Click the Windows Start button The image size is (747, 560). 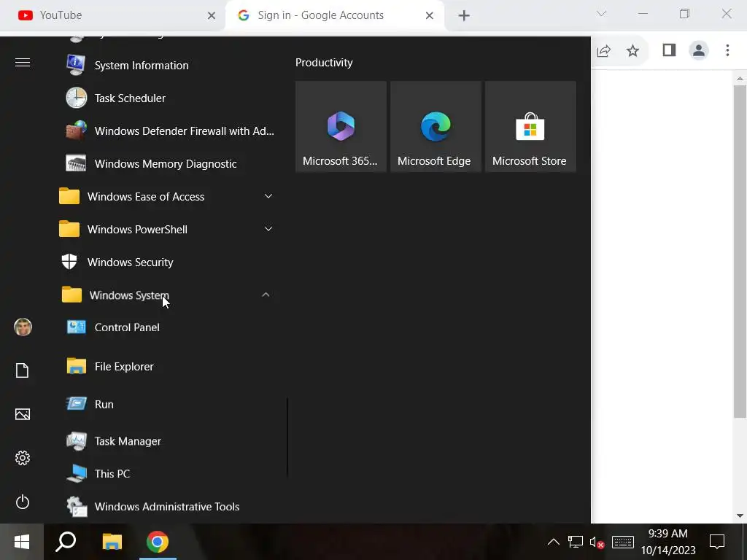click(22, 542)
